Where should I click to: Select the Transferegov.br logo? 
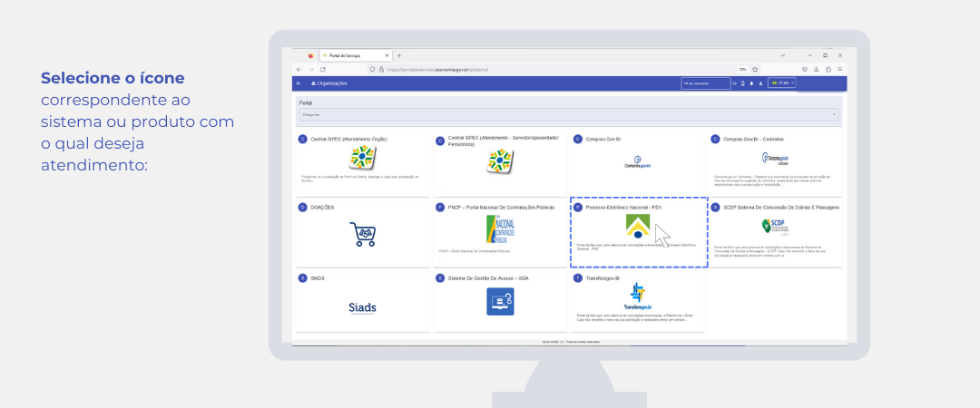click(638, 297)
